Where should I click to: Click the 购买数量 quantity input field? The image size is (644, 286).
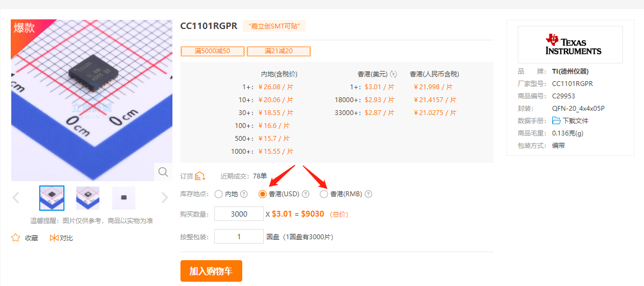pos(239,214)
